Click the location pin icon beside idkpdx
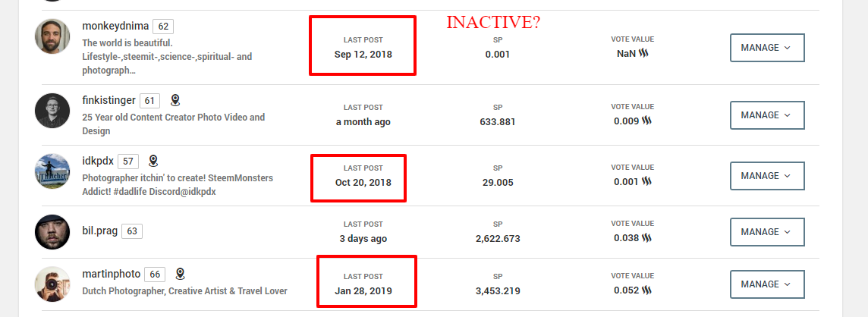The width and height of the screenshot is (868, 317). 153,161
